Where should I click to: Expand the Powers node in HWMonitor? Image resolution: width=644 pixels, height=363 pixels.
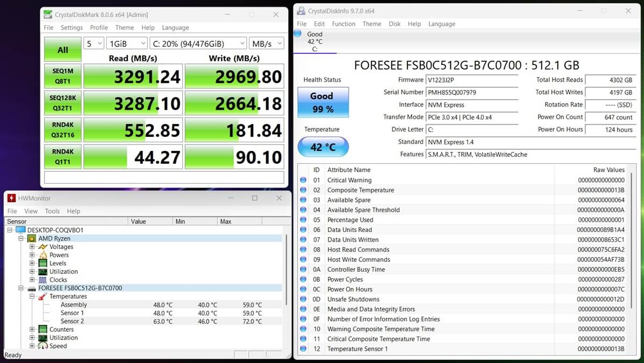coord(32,255)
